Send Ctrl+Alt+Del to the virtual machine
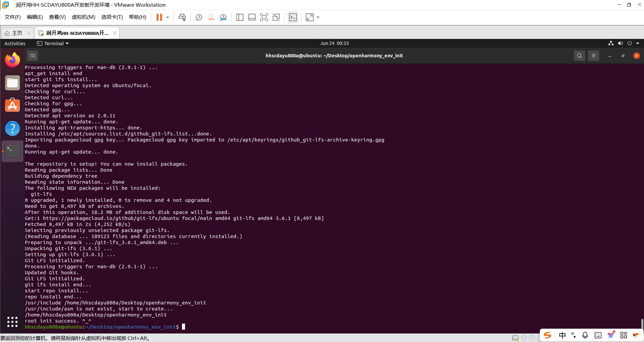Screen dimensions: 644x342 182,17
